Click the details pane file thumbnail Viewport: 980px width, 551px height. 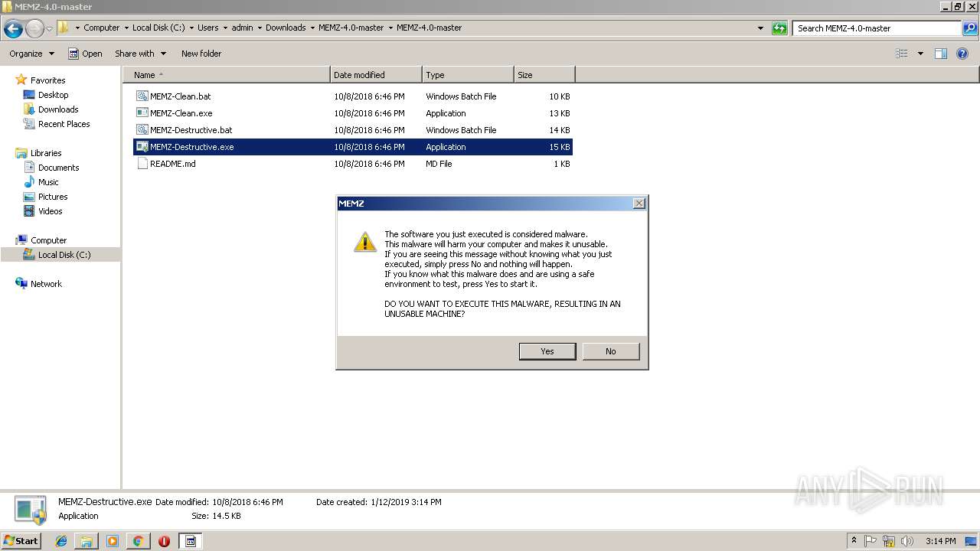point(31,510)
